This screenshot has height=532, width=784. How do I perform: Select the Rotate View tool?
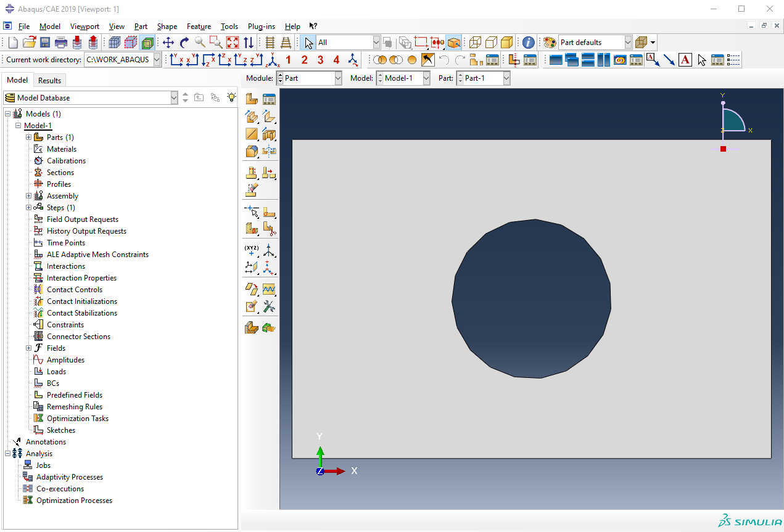coord(184,43)
